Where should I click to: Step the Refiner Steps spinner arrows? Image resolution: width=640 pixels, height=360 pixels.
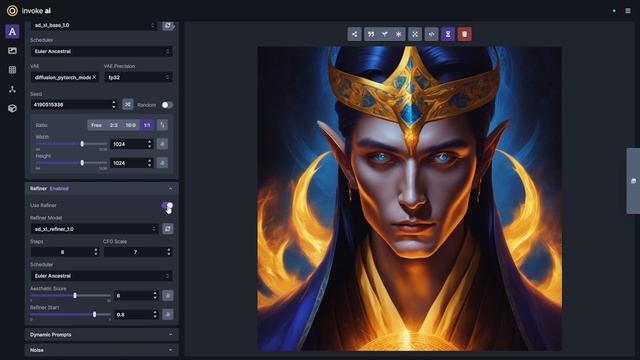pos(96,252)
